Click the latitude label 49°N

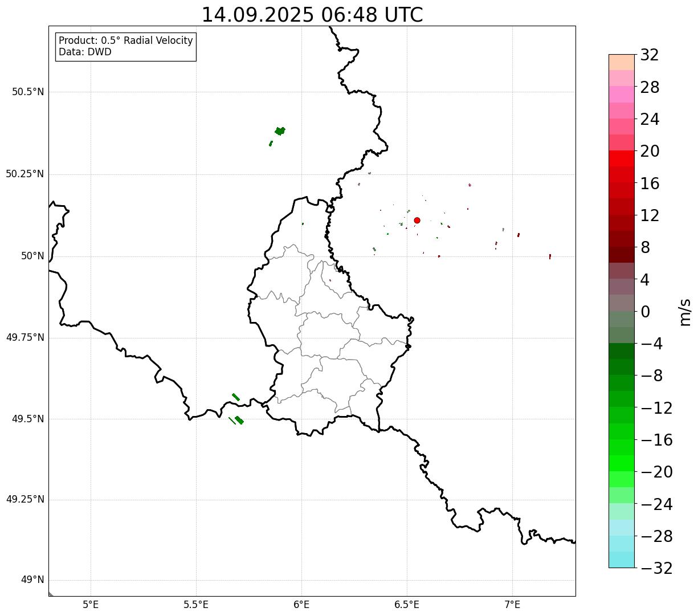32,580
